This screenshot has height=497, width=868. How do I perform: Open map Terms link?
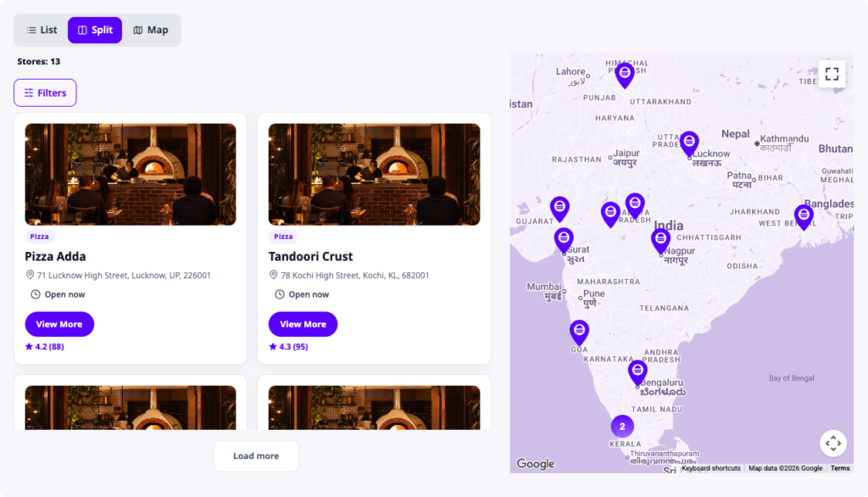[x=840, y=468]
